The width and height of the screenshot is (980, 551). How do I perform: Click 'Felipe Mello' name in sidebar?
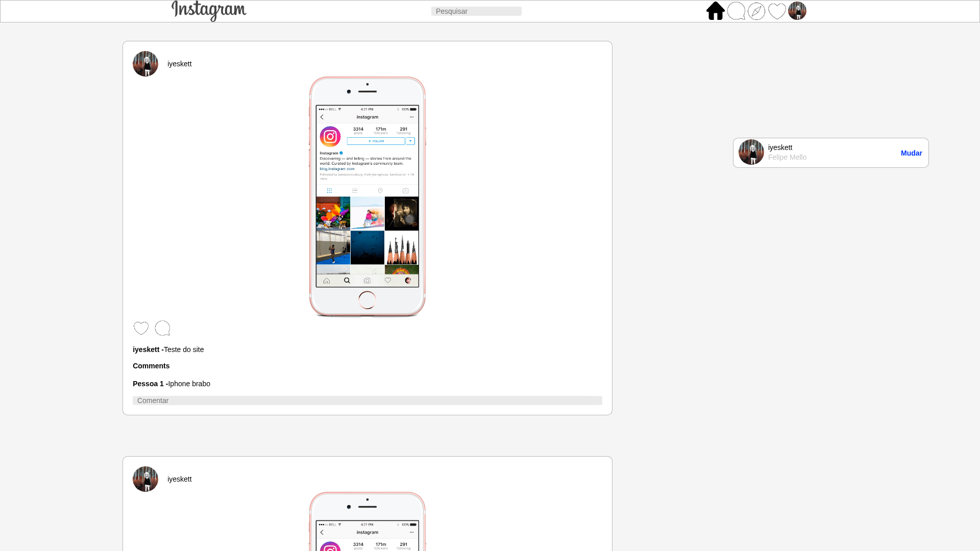tap(788, 157)
